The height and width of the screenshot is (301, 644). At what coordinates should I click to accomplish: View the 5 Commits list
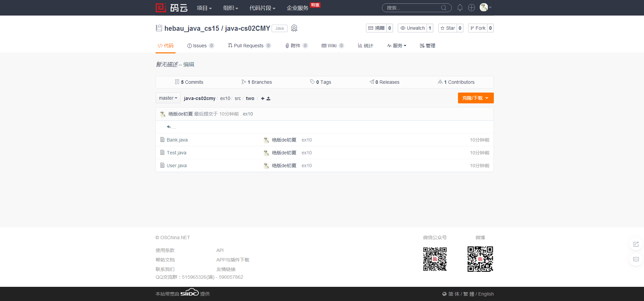click(x=189, y=82)
